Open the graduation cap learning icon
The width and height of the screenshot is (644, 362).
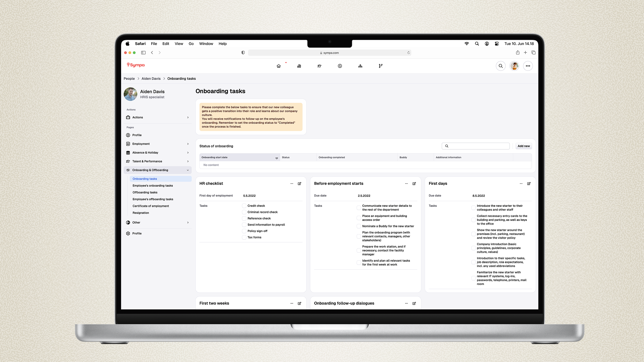(319, 66)
